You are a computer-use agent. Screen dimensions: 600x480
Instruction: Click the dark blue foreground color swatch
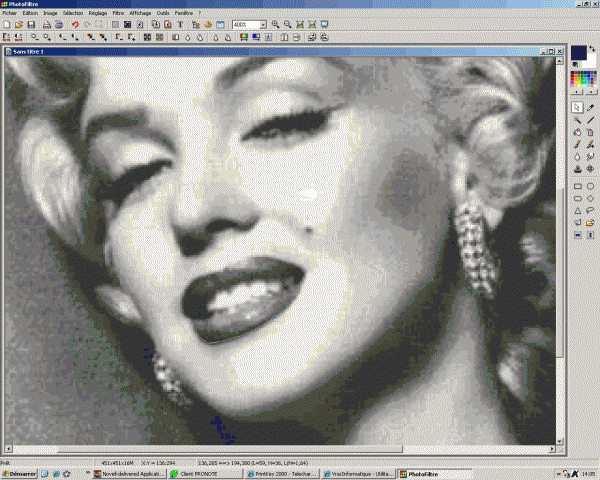[578, 52]
